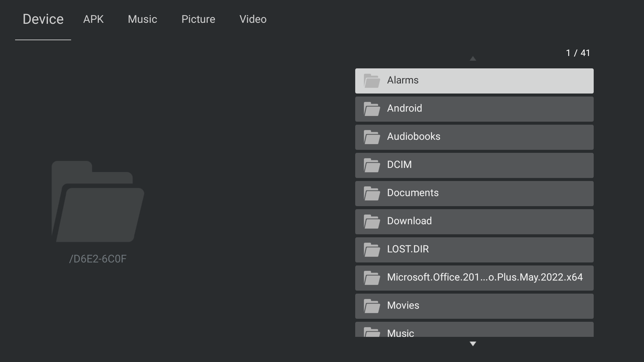Click the Download folder icon
The width and height of the screenshot is (644, 362).
(x=372, y=221)
